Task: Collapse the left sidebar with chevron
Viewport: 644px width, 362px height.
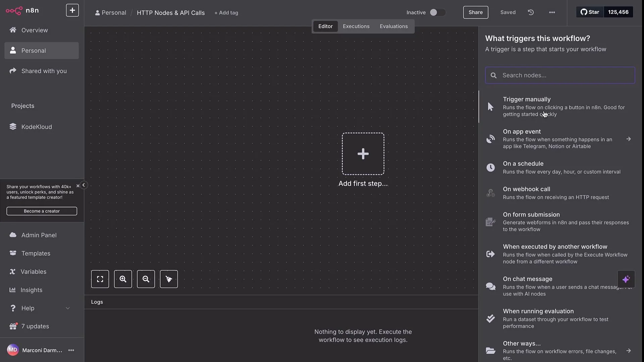Action: coord(84,185)
